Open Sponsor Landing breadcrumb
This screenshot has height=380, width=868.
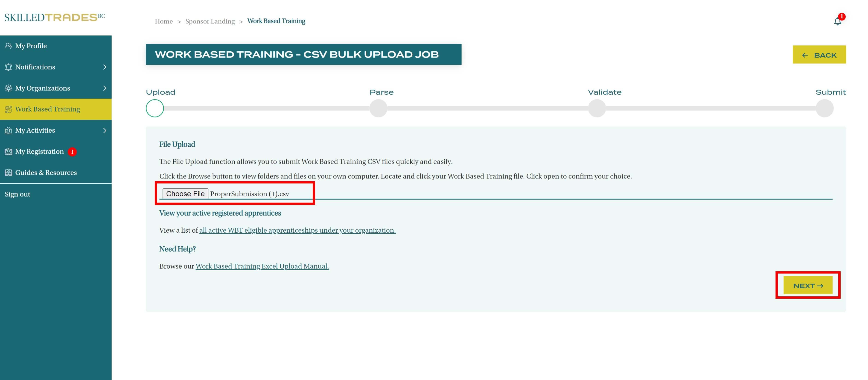pos(210,21)
